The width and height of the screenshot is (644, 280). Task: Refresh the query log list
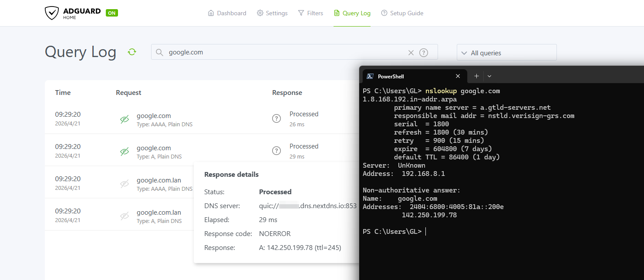coord(132,52)
